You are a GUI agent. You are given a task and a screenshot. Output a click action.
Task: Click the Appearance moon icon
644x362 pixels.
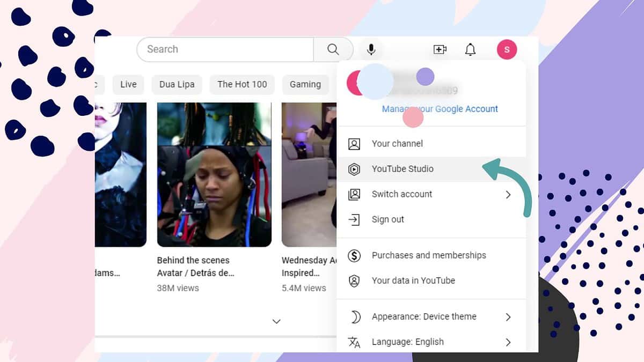coord(355,316)
